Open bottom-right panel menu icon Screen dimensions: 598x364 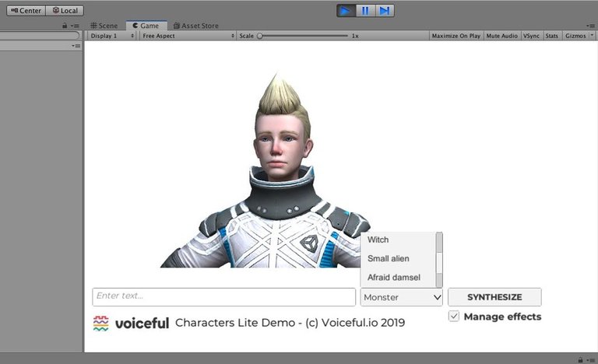pos(592,360)
